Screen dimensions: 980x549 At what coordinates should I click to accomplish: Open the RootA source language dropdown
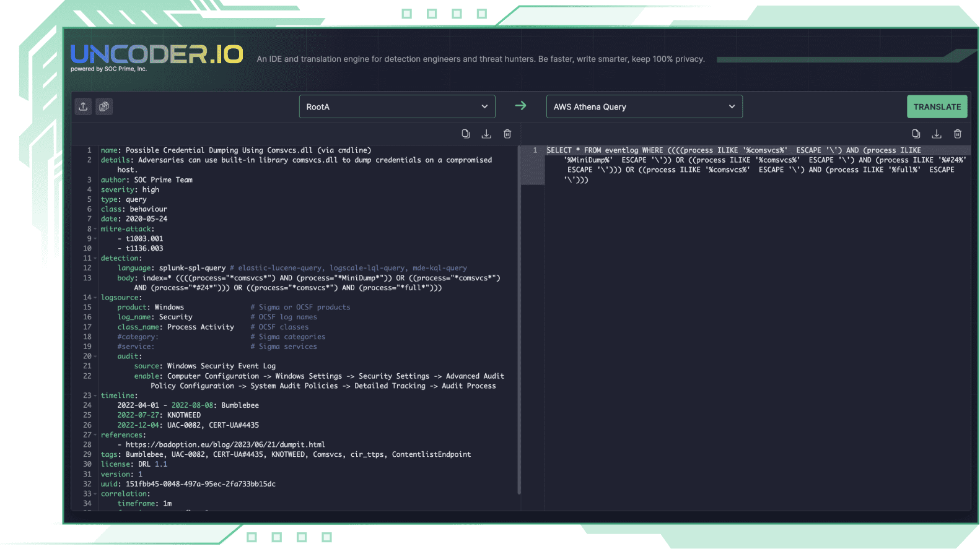(x=396, y=106)
